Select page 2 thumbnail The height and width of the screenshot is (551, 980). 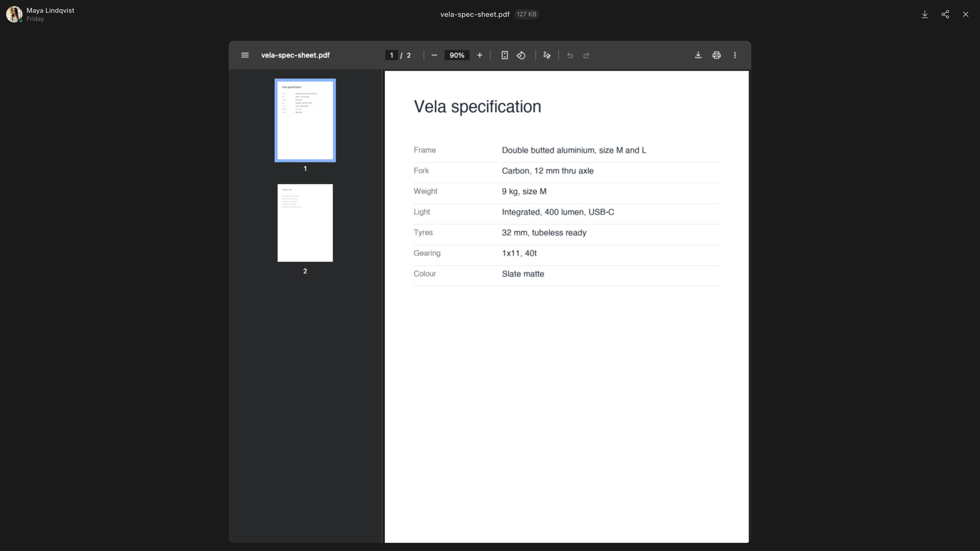[305, 223]
